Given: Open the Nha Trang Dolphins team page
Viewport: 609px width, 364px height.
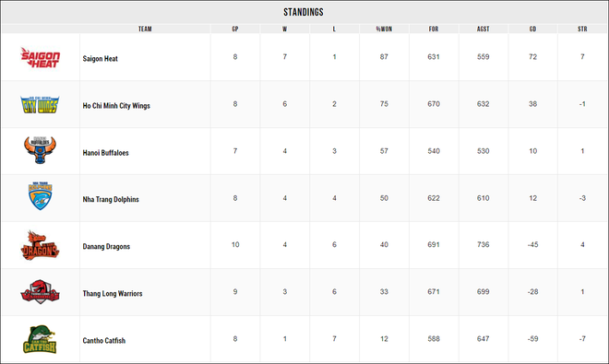Looking at the screenshot, I should [111, 199].
